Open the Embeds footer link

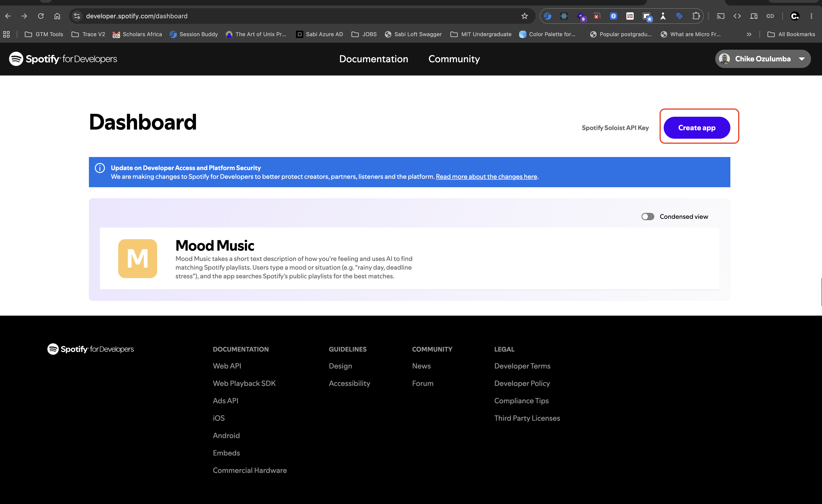coord(226,453)
